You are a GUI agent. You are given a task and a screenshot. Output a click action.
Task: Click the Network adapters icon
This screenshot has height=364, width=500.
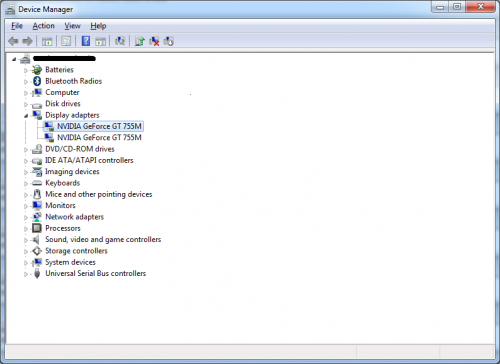(37, 217)
